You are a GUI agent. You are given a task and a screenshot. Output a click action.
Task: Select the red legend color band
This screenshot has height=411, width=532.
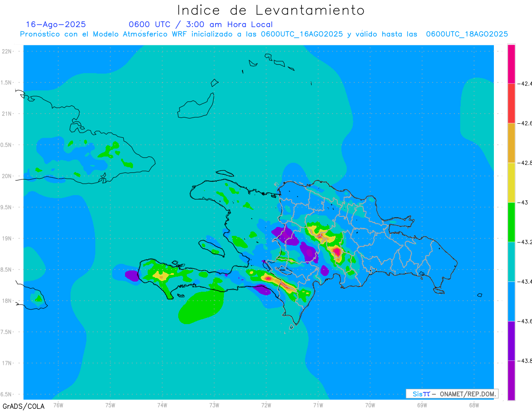pyautogui.click(x=511, y=103)
